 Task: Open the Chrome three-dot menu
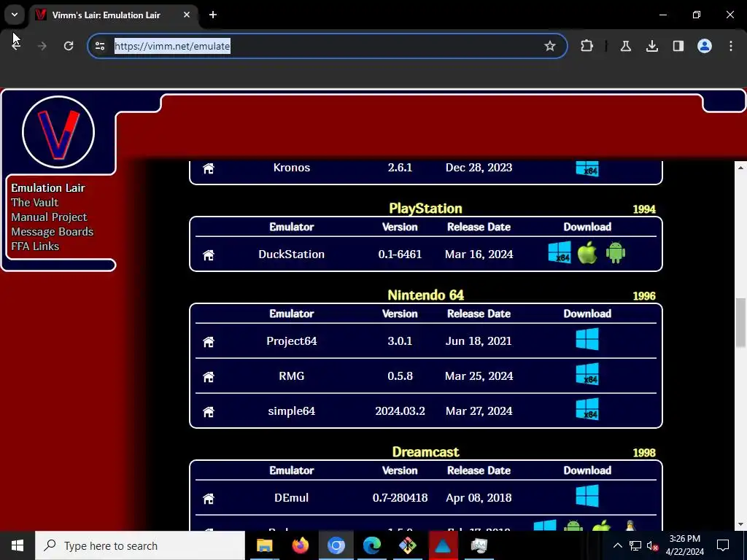730,46
